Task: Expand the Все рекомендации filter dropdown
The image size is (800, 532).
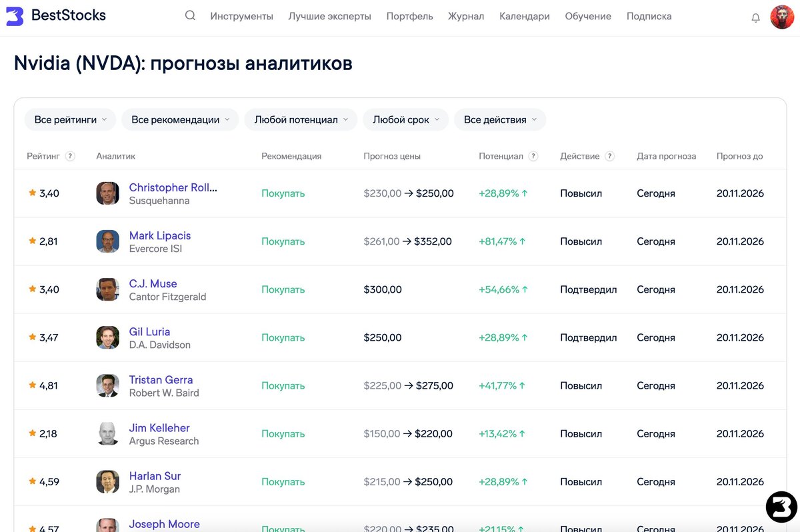Action: coord(180,120)
